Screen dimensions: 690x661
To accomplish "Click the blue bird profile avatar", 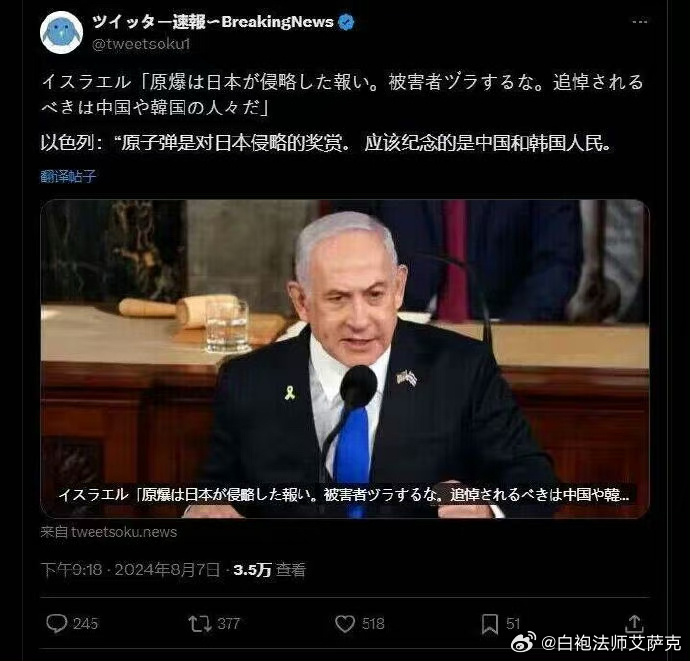I will [x=61, y=33].
